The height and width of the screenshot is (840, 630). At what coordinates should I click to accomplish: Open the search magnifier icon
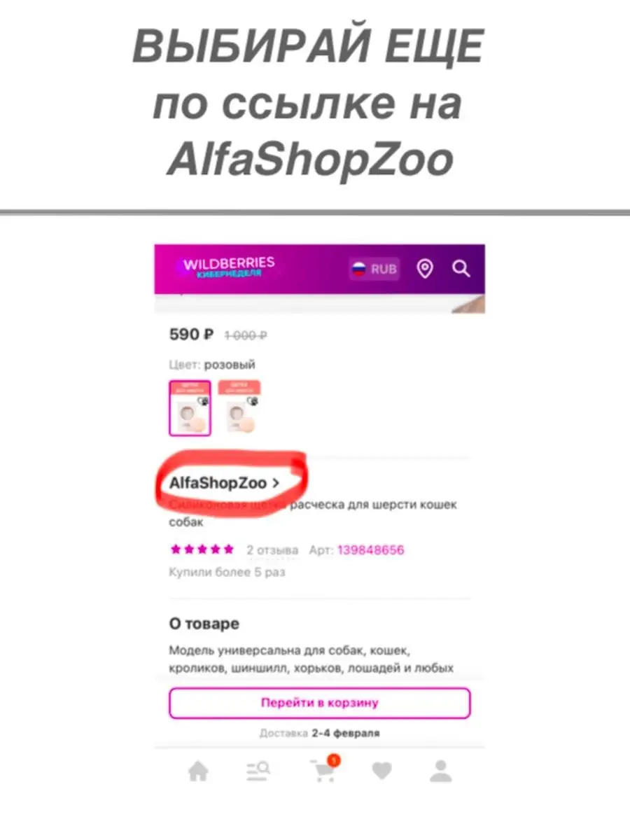click(461, 269)
